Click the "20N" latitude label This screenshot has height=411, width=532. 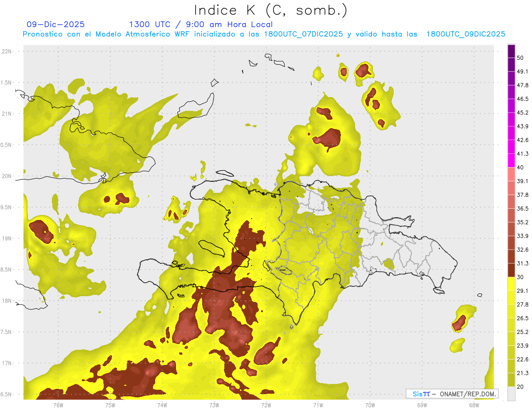coord(7,176)
